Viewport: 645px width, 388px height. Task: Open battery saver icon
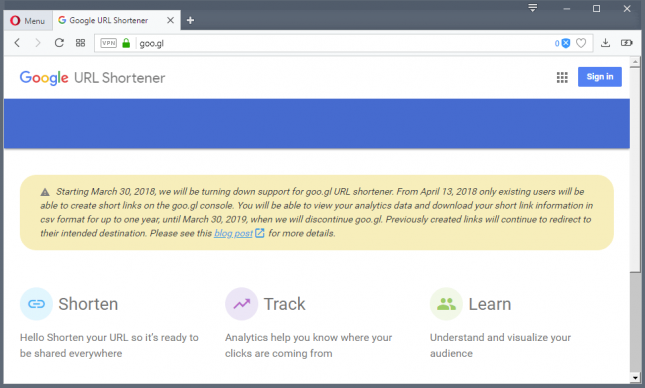click(626, 43)
